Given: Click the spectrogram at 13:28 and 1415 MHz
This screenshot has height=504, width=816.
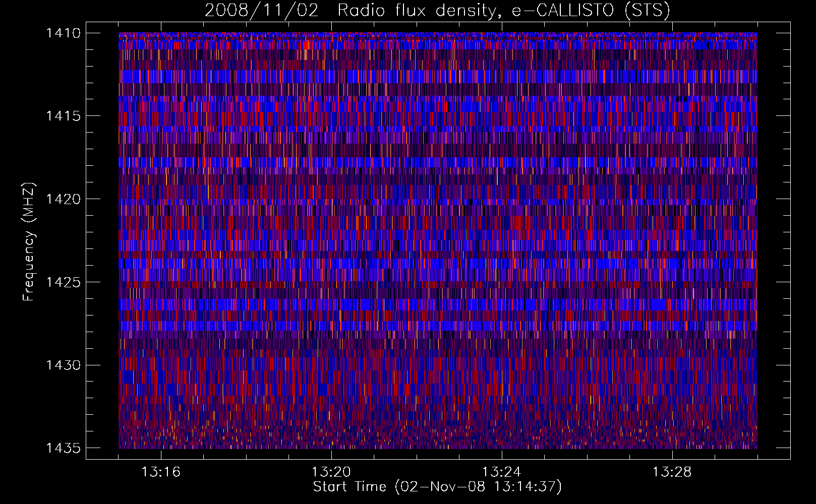Looking at the screenshot, I should point(672,116).
